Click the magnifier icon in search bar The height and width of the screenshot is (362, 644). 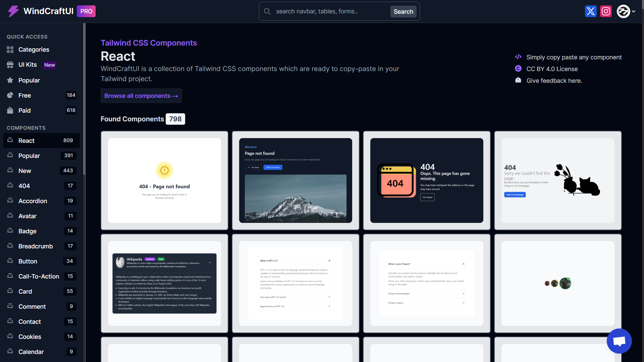[x=267, y=11]
